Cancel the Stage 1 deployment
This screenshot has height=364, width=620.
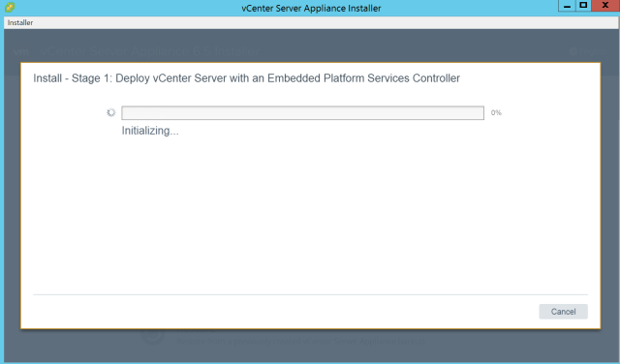(x=563, y=312)
